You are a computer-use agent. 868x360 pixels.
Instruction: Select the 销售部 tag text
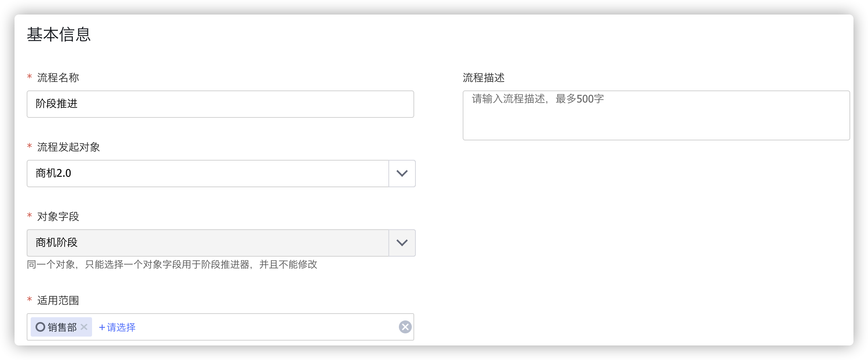tap(62, 327)
